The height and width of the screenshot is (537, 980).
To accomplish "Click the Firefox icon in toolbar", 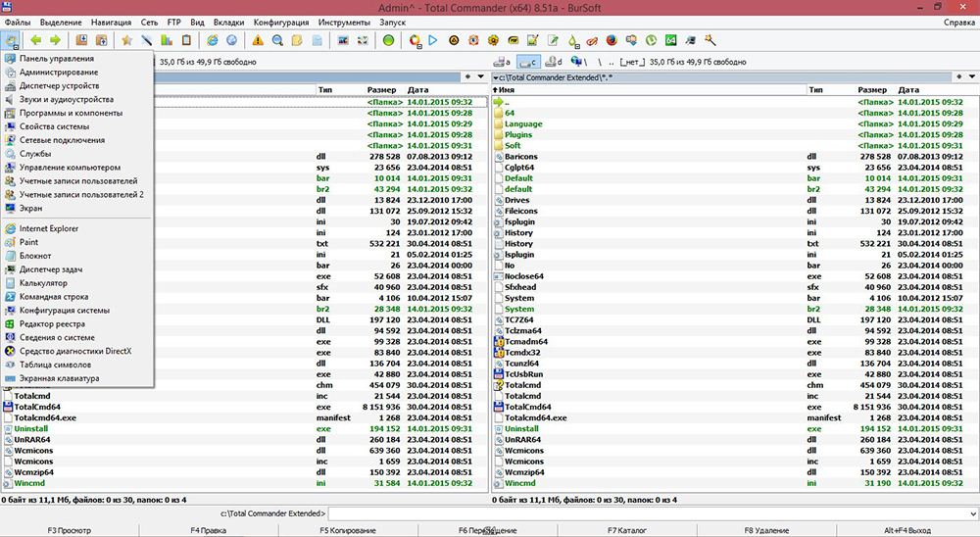I will [612, 40].
